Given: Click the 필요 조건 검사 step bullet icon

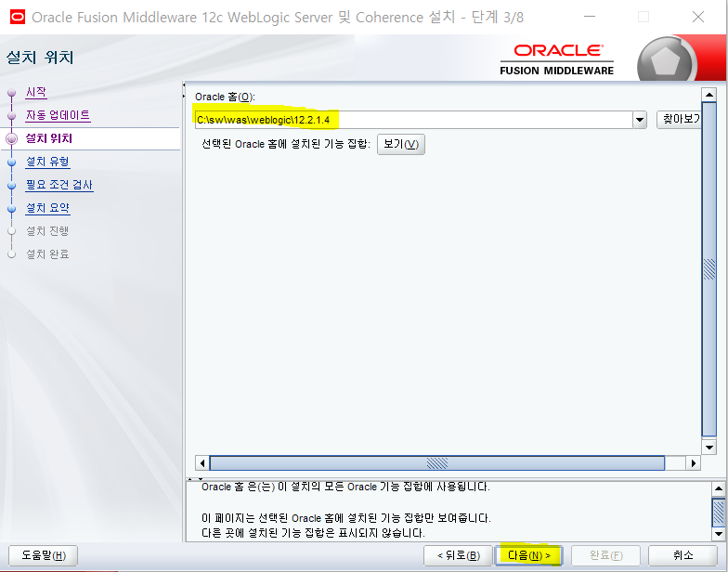Looking at the screenshot, I should [x=11, y=186].
